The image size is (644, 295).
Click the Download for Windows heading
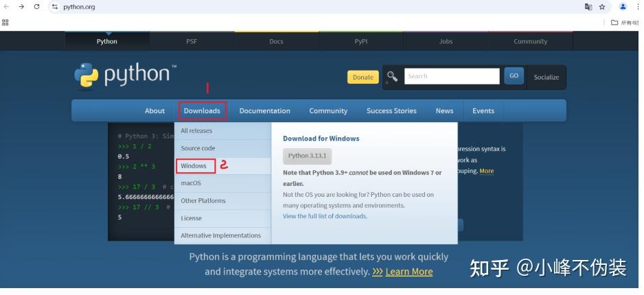click(x=321, y=139)
